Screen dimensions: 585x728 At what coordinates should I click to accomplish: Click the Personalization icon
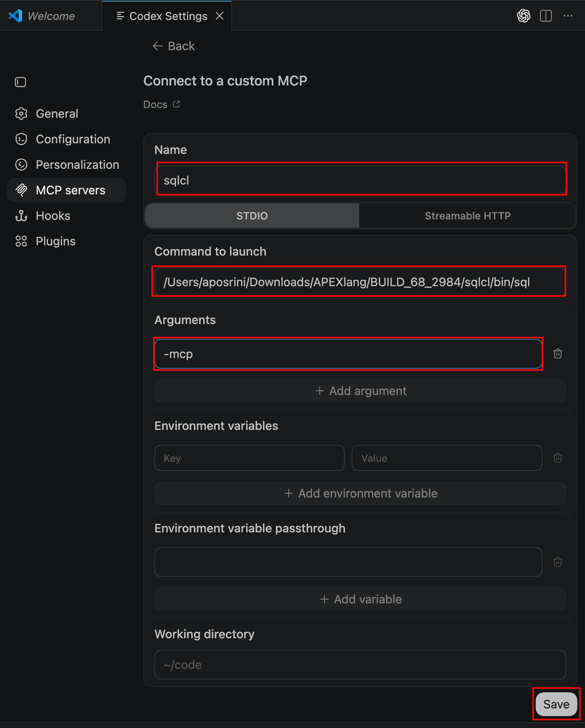21,165
